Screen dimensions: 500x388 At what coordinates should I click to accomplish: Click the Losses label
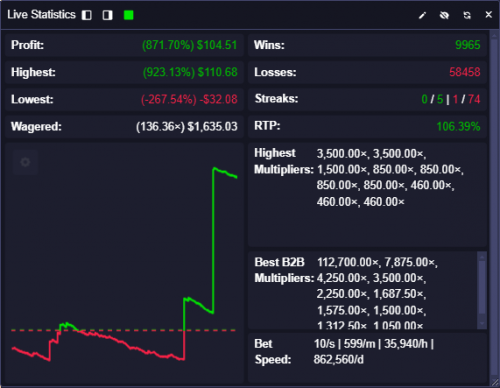click(275, 72)
